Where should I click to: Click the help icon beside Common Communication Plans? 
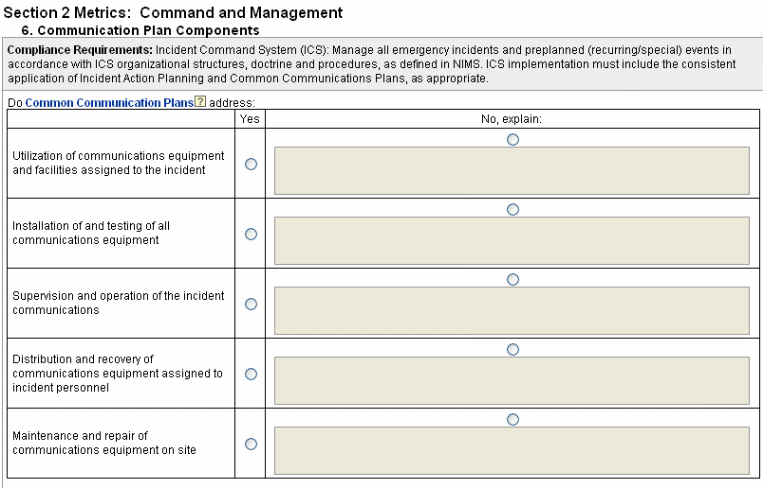[200, 102]
